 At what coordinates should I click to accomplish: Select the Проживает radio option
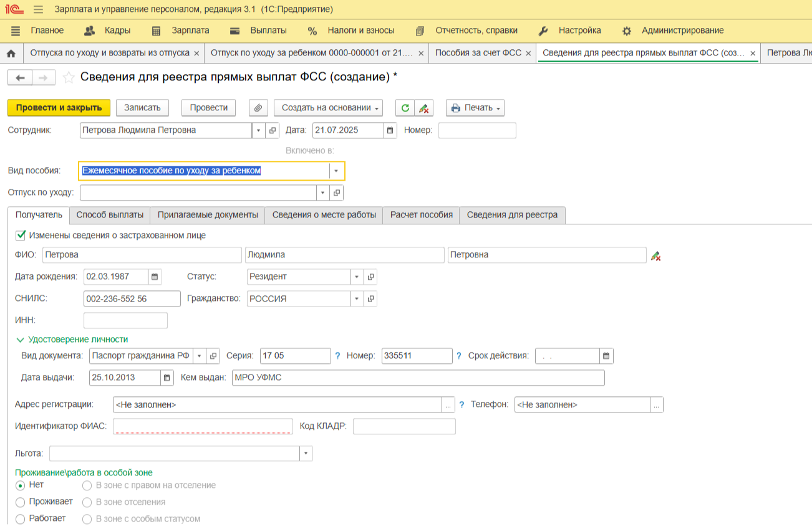(21, 502)
